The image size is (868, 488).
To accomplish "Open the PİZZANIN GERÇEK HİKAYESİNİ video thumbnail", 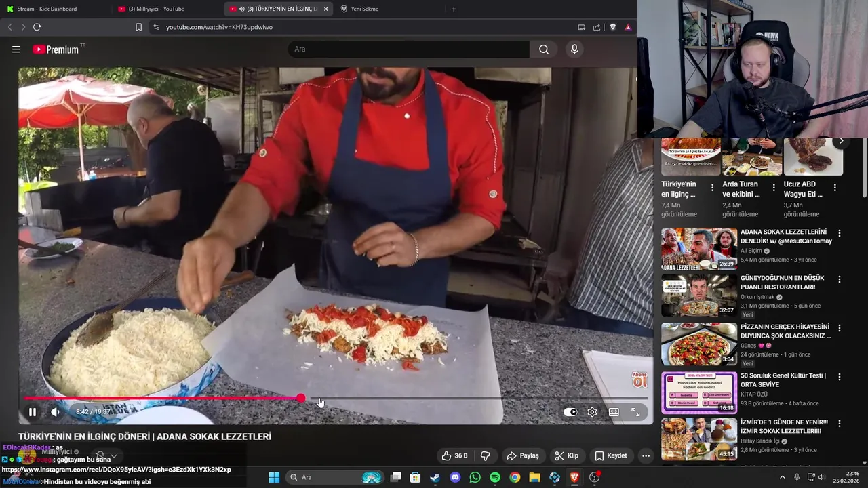I will [x=698, y=344].
